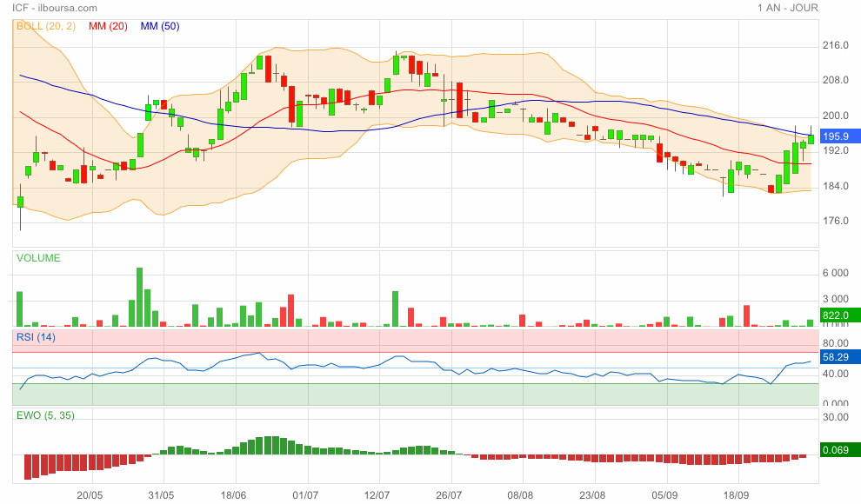Click the 176.0 price axis label
861x504 pixels.
point(835,221)
